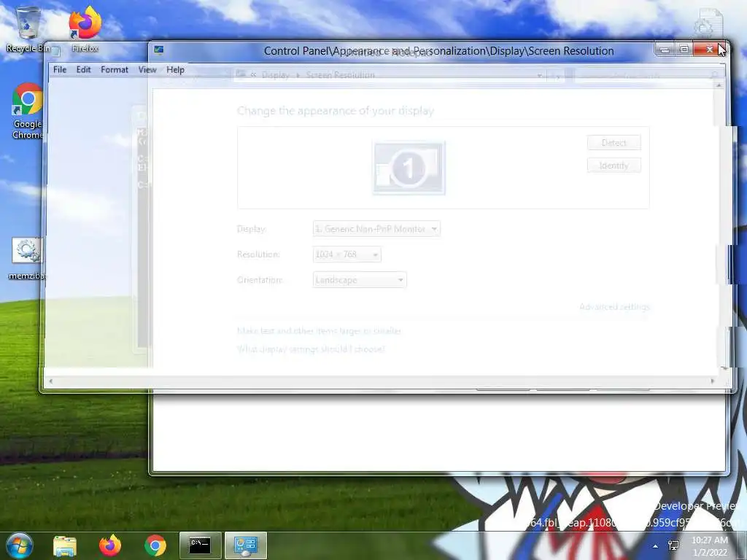Open the Edit menu in Notepad
Image resolution: width=747 pixels, height=560 pixels.
tap(83, 69)
